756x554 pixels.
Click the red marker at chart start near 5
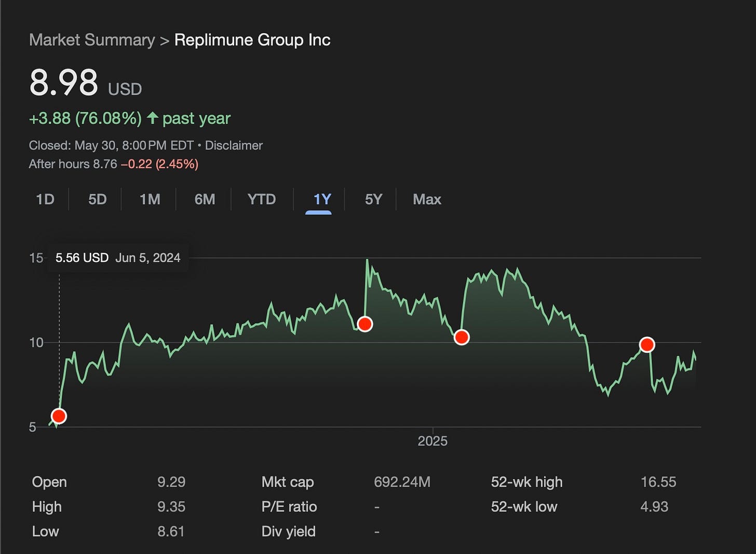tap(59, 416)
